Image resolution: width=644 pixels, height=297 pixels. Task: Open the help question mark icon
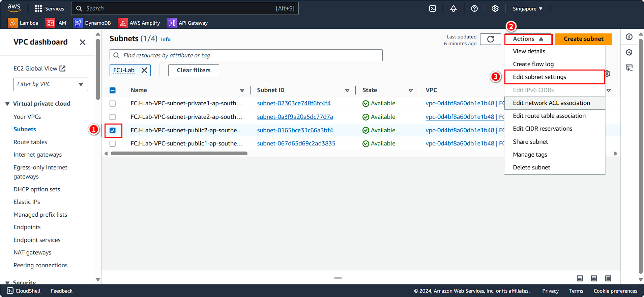(474, 8)
